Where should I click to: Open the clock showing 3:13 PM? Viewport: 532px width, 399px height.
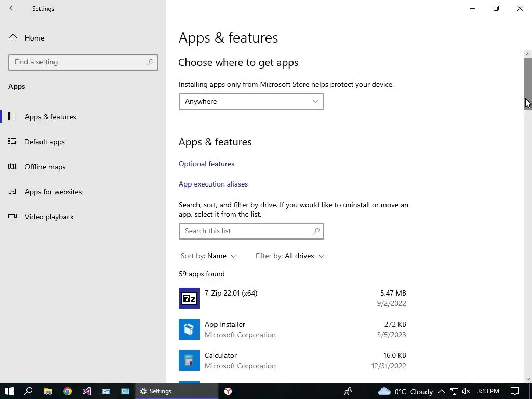tap(488, 391)
